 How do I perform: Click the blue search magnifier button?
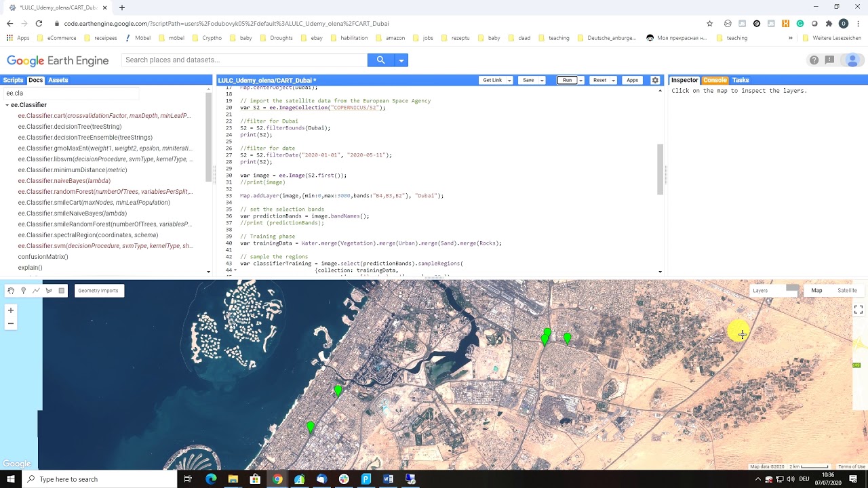click(x=381, y=60)
